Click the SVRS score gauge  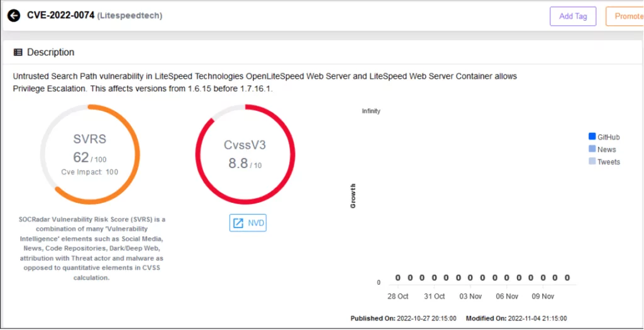90,154
